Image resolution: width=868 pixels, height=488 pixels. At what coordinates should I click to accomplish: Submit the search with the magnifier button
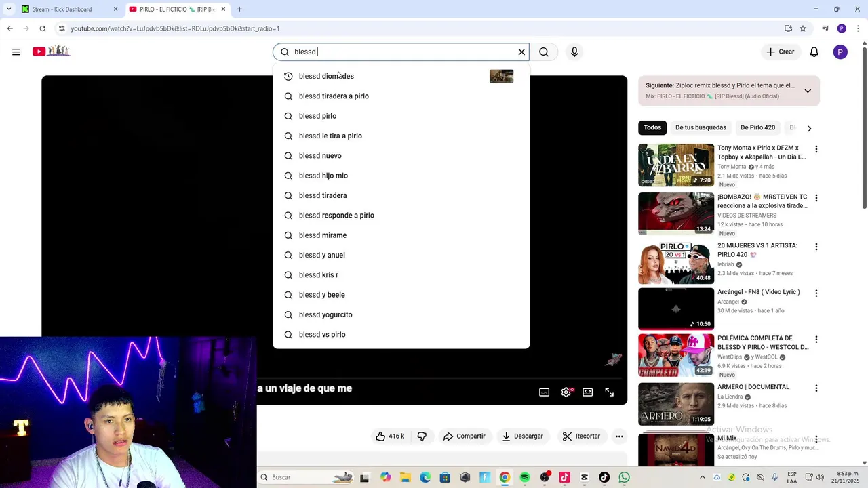pyautogui.click(x=544, y=52)
